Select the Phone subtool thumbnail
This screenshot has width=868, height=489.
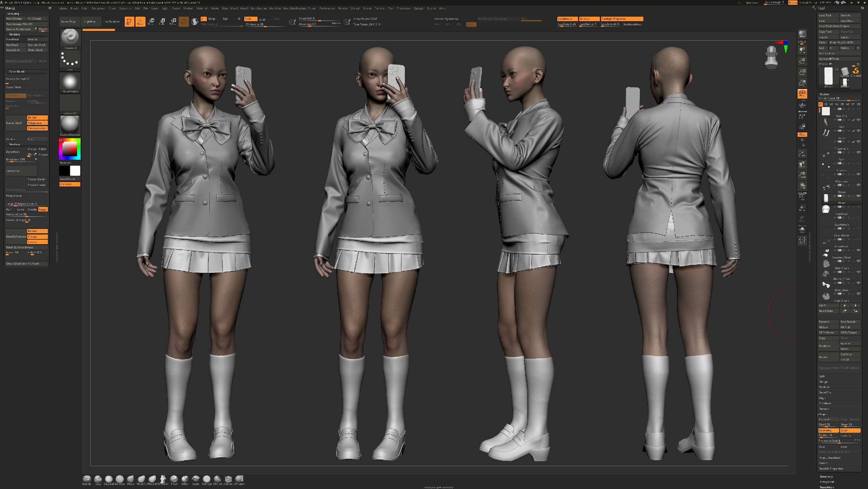click(826, 198)
